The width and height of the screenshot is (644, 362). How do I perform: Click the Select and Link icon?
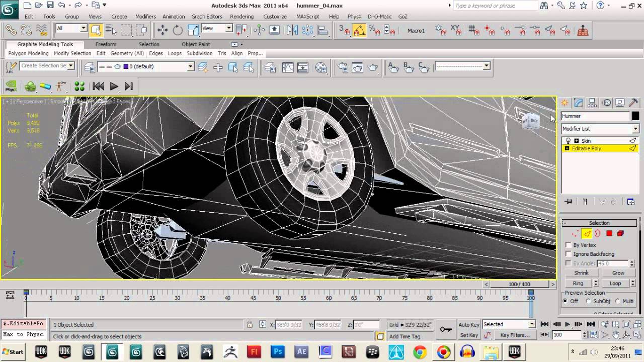tap(11, 30)
